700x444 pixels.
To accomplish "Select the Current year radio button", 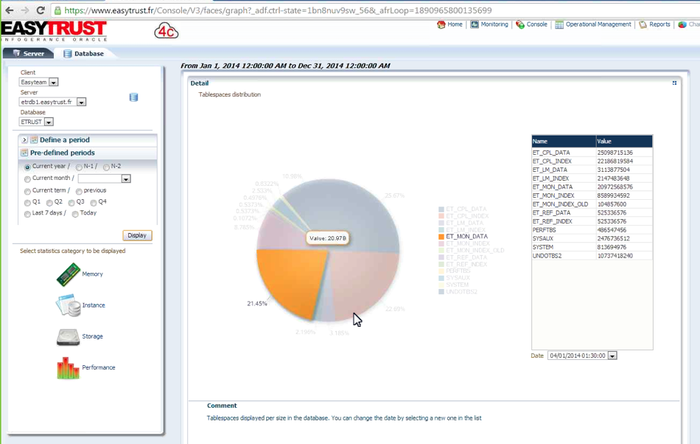I will (27, 166).
